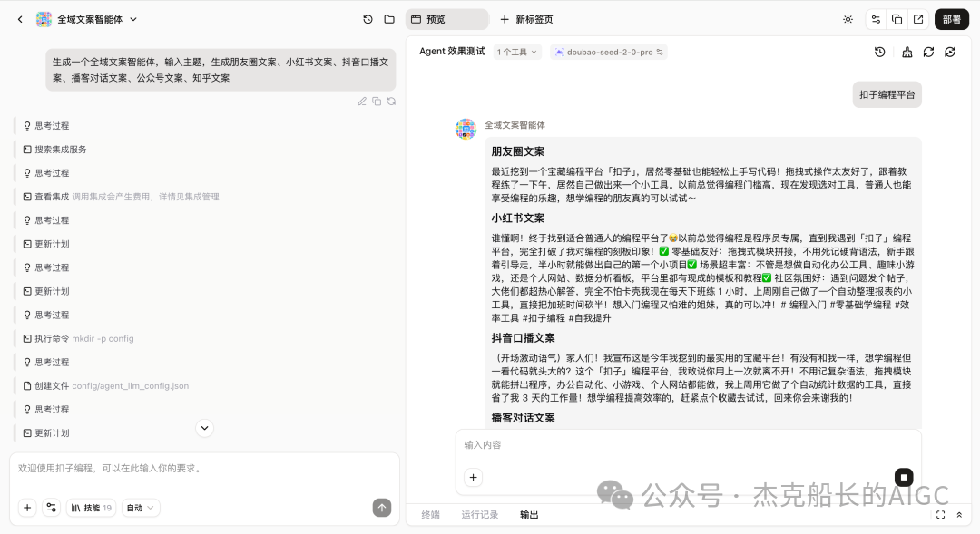Click the agent avatar in chat reply

465,130
